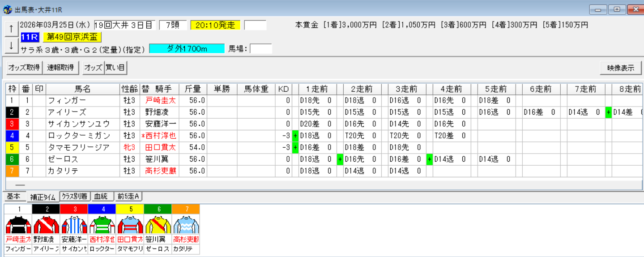Go to previous race with up arrow
The height and width of the screenshot is (257, 644).
pos(11,28)
